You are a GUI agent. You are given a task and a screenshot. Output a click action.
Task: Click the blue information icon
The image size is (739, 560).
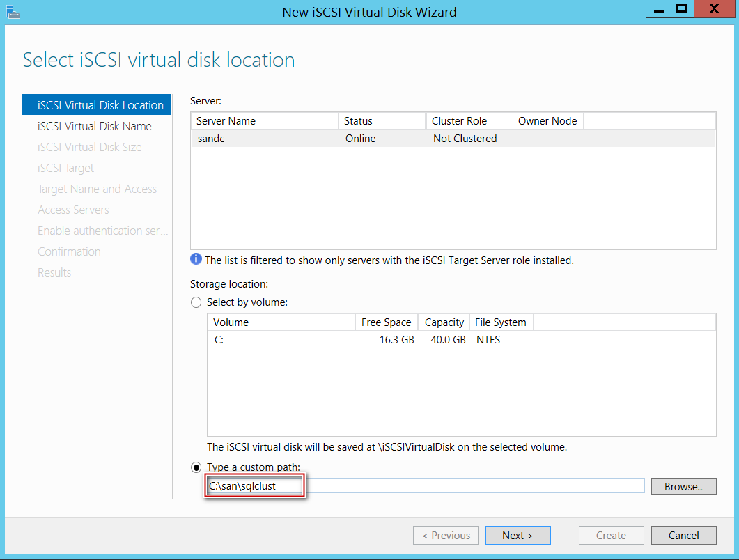pyautogui.click(x=196, y=260)
